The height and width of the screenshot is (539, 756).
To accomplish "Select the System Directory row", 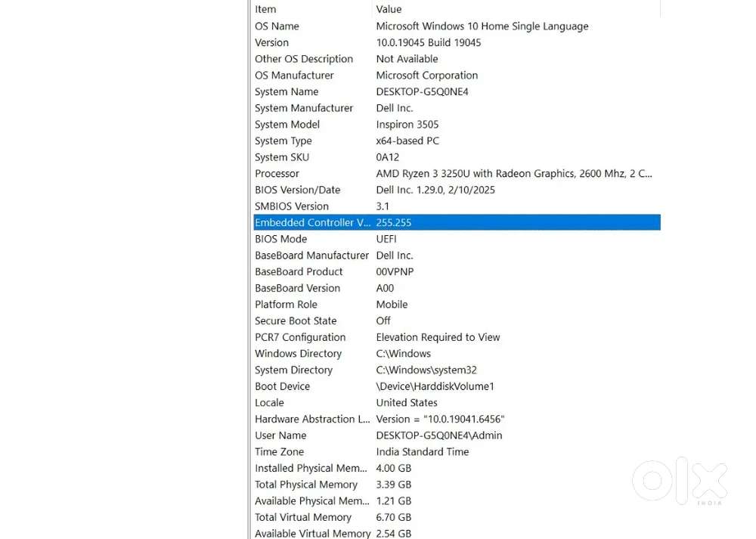I will tap(457, 370).
